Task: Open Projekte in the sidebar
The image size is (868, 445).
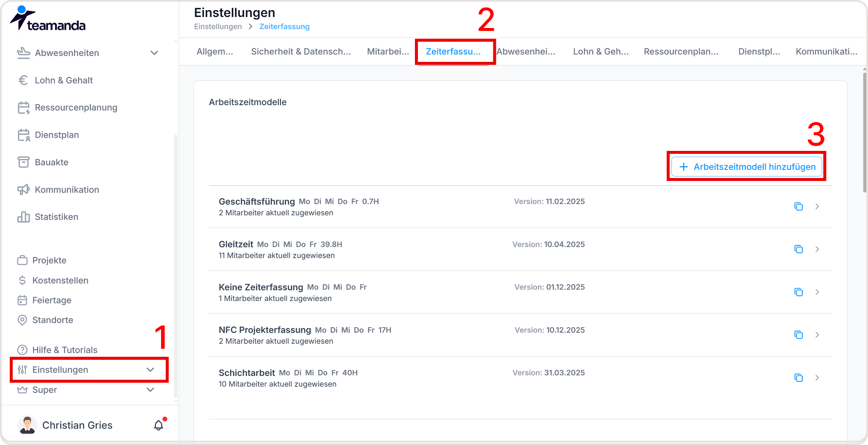Action: (x=49, y=260)
